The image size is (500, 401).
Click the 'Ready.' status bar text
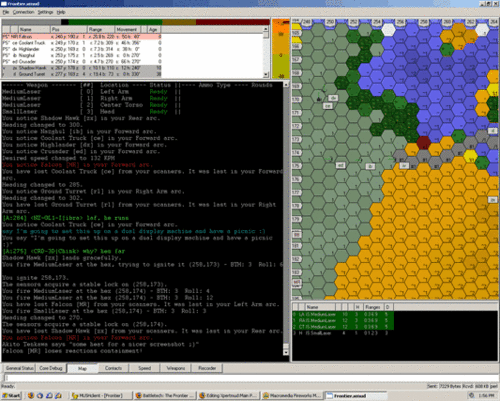pyautogui.click(x=8, y=386)
